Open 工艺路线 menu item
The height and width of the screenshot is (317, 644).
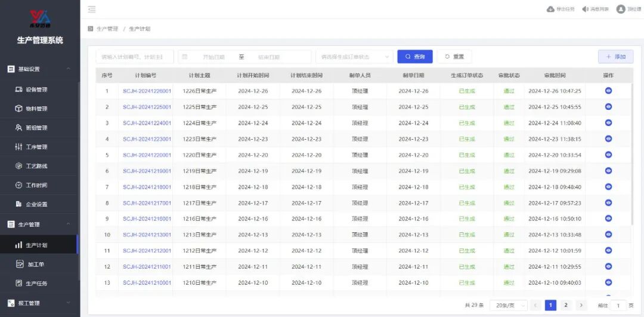tap(38, 166)
